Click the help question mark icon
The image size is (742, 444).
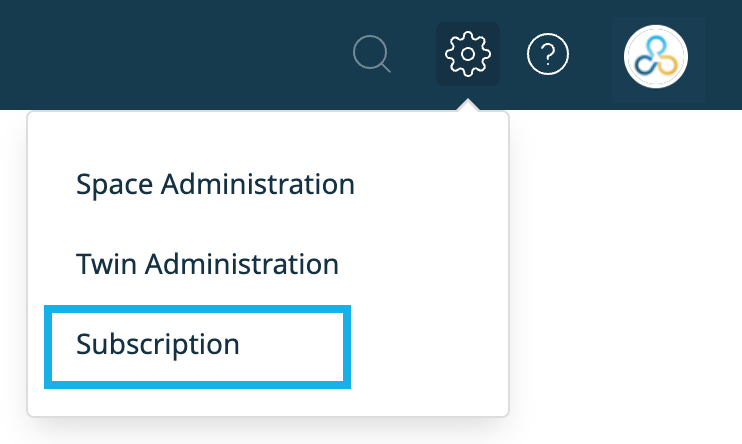[x=548, y=54]
